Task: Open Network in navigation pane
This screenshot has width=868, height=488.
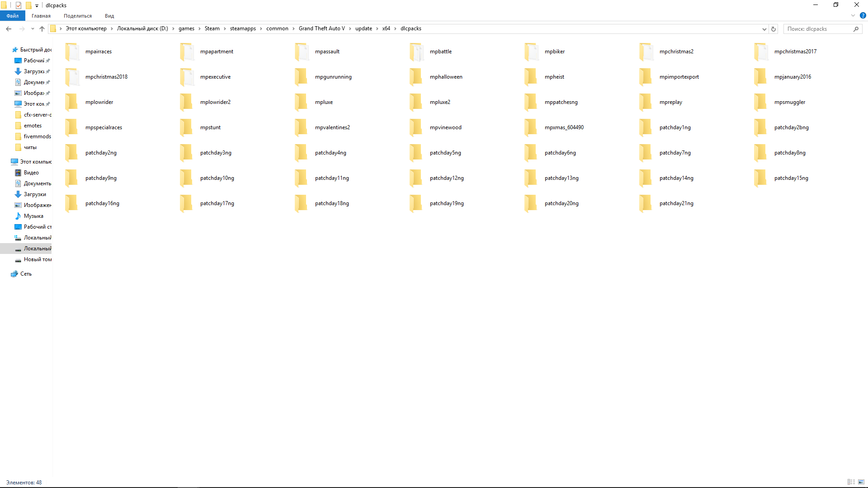Action: click(26, 274)
